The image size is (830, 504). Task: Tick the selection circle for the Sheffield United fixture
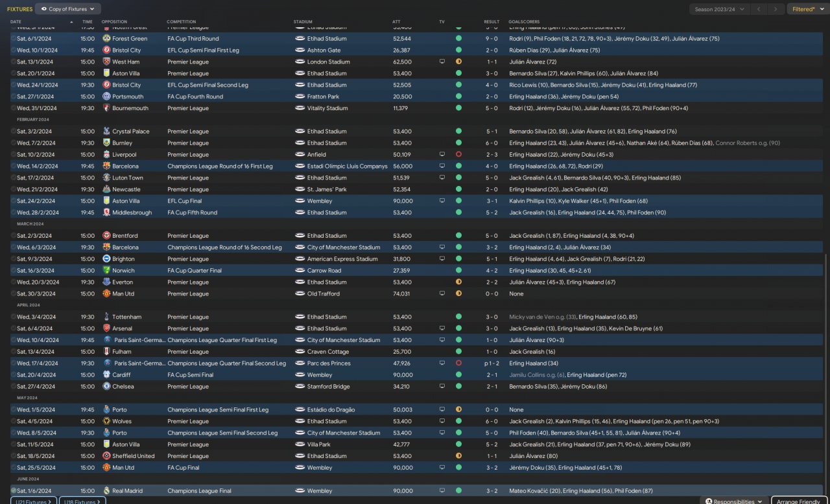coord(14,456)
